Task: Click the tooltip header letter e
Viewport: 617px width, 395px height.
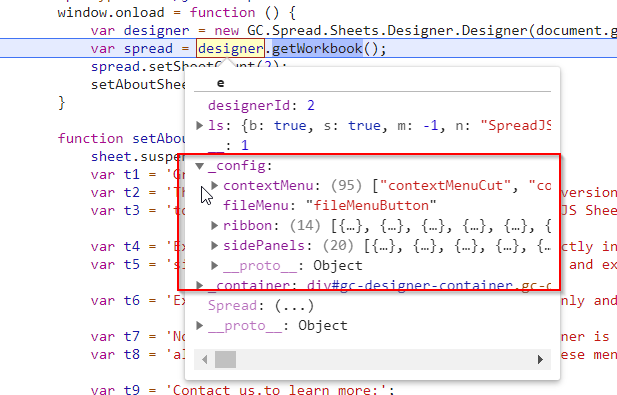Action: tap(220, 83)
